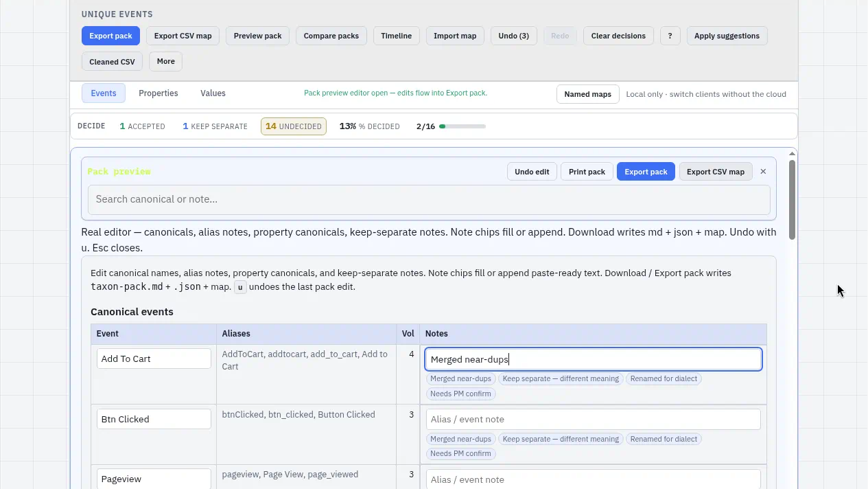The width and height of the screenshot is (868, 489).
Task: Switch to the Events tab
Action: (104, 93)
